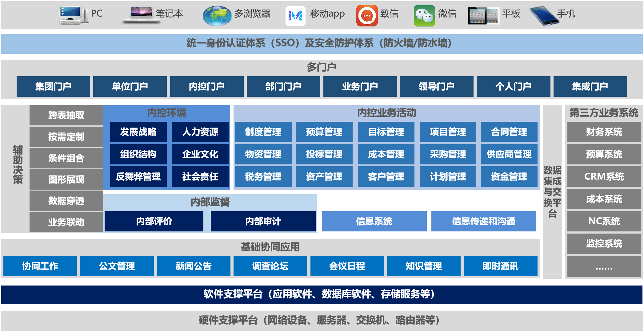Click the 人力资源 box
644x331 pixels.
[x=200, y=132]
